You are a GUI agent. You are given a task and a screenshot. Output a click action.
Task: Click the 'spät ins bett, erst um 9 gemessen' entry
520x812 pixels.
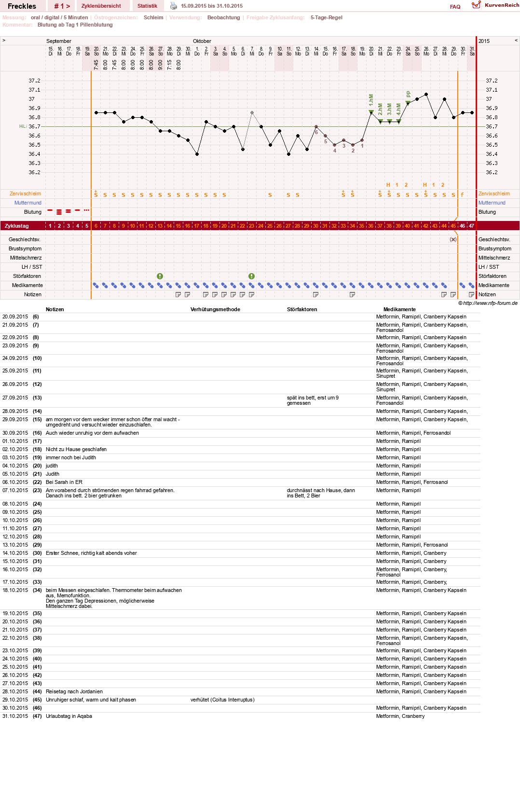[x=313, y=400]
